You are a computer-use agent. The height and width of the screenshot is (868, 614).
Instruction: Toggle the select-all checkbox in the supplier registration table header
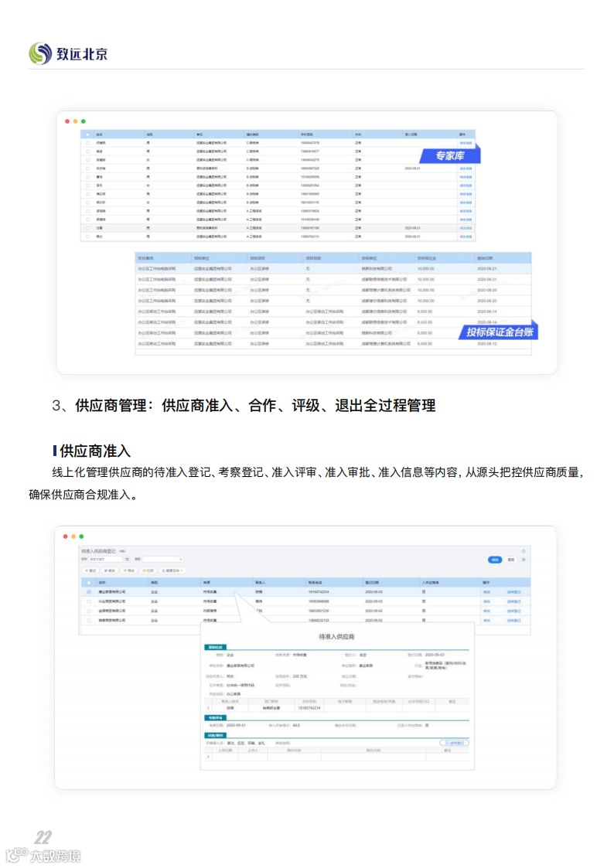point(89,582)
